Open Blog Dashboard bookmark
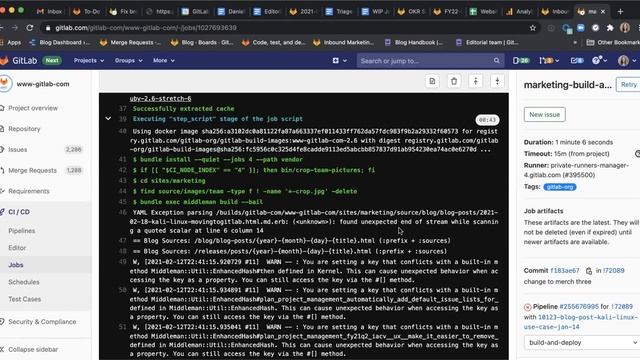 [60, 42]
